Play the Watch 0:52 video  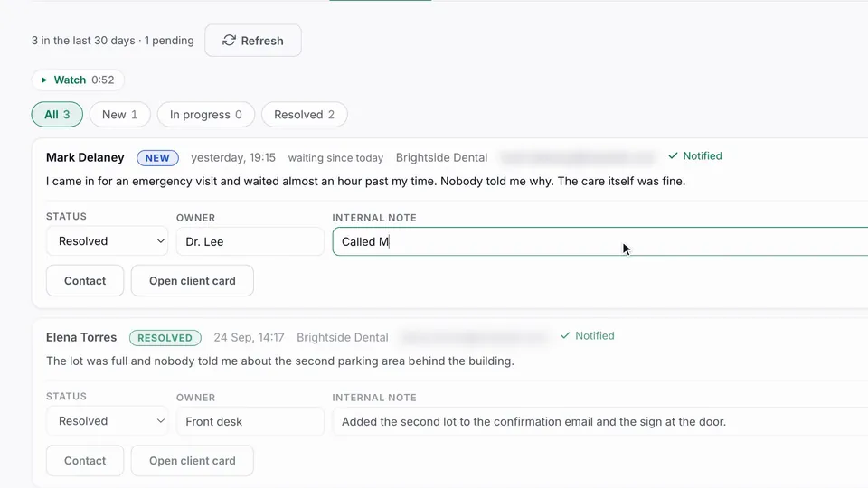78,80
